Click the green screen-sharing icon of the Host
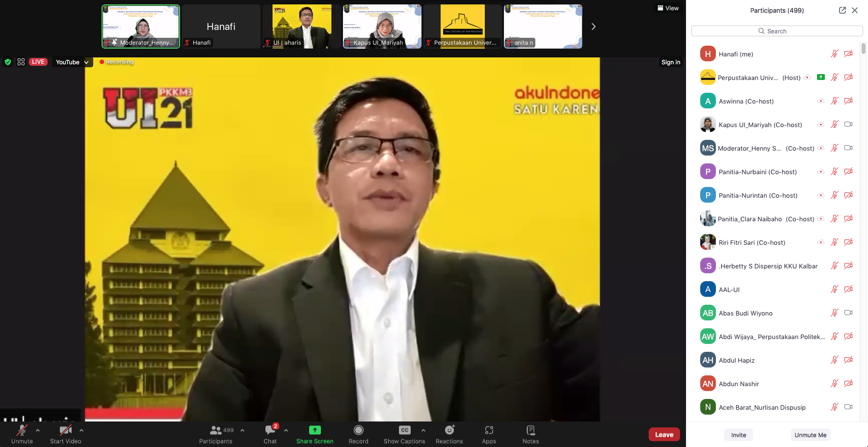868x447 pixels. [821, 78]
